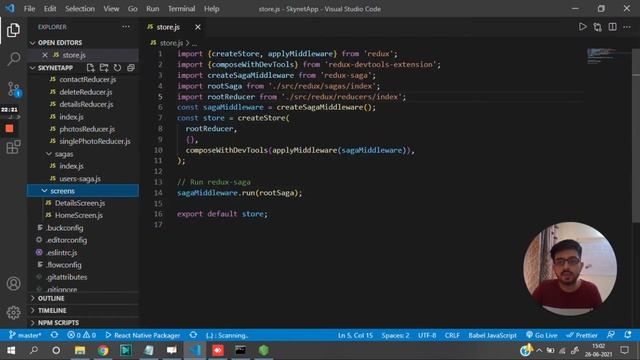Change the CRLF end of line sequence
The image size is (640, 360).
coord(452,335)
